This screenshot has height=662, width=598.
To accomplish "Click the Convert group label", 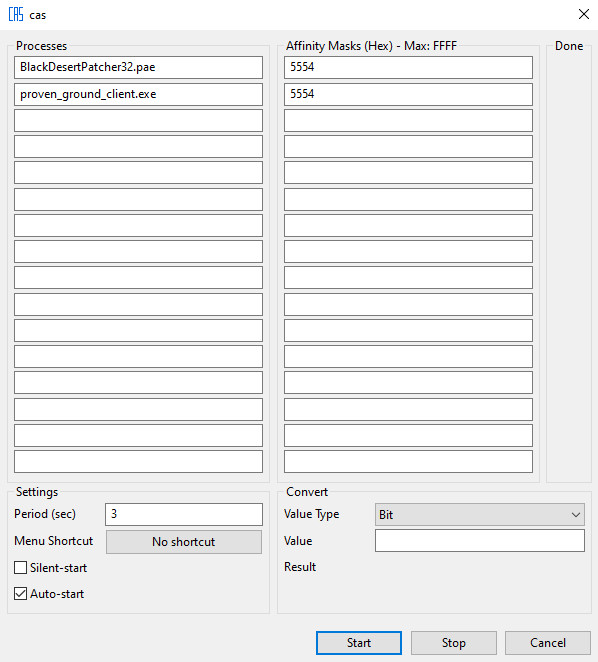I will [307, 492].
